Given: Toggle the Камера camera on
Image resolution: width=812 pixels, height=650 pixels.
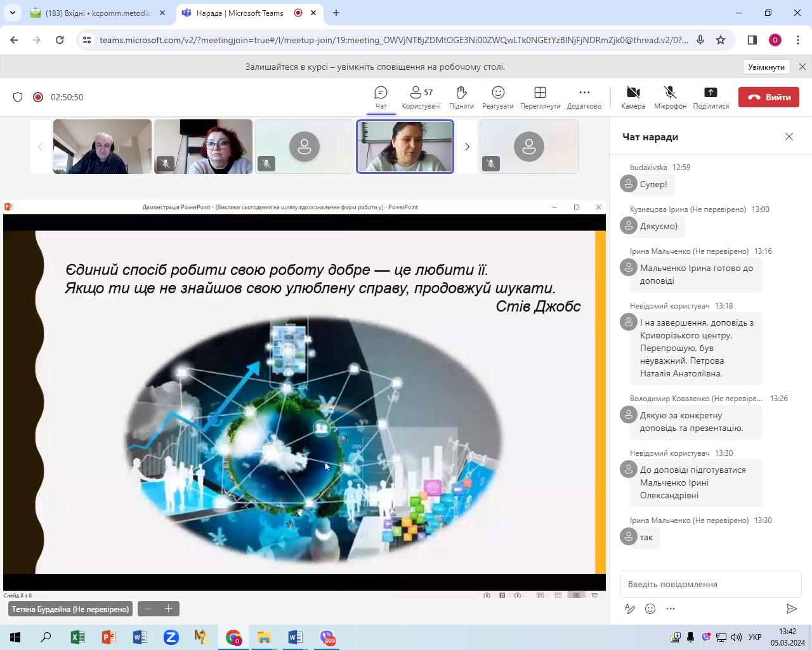Looking at the screenshot, I should 632,97.
